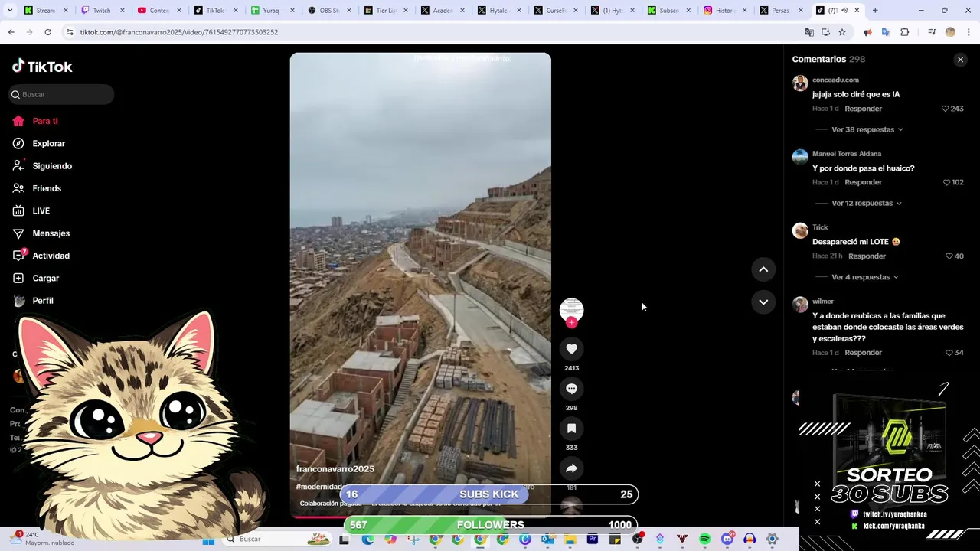Mute the current TikTok tab audio icon
This screenshot has height=551, width=980.
pos(844,11)
